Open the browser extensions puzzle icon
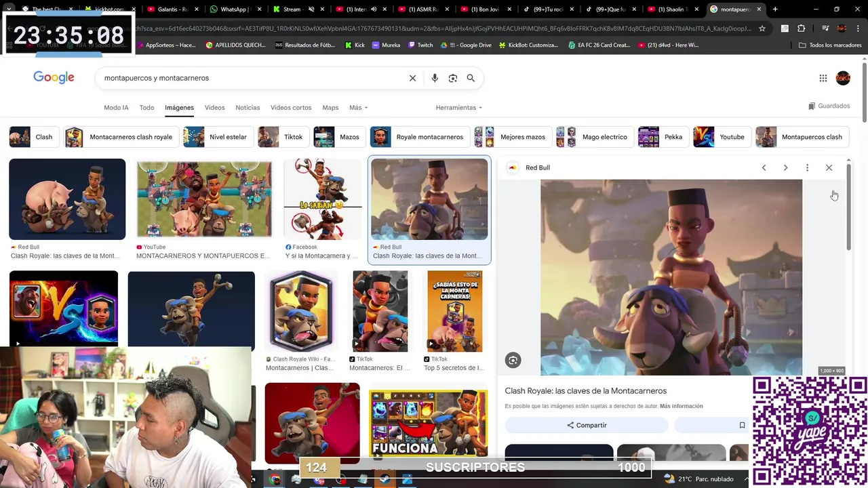The width and height of the screenshot is (868, 488). [802, 28]
